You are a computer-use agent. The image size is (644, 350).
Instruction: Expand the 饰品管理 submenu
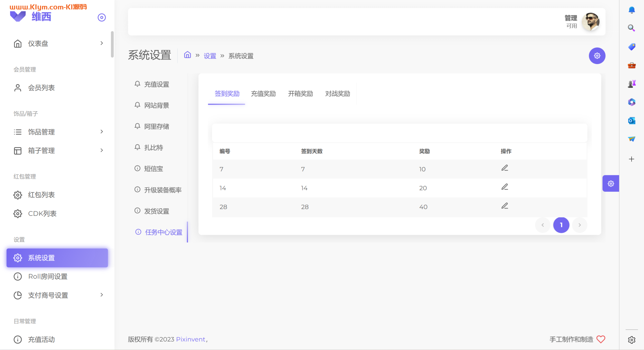[x=102, y=132]
